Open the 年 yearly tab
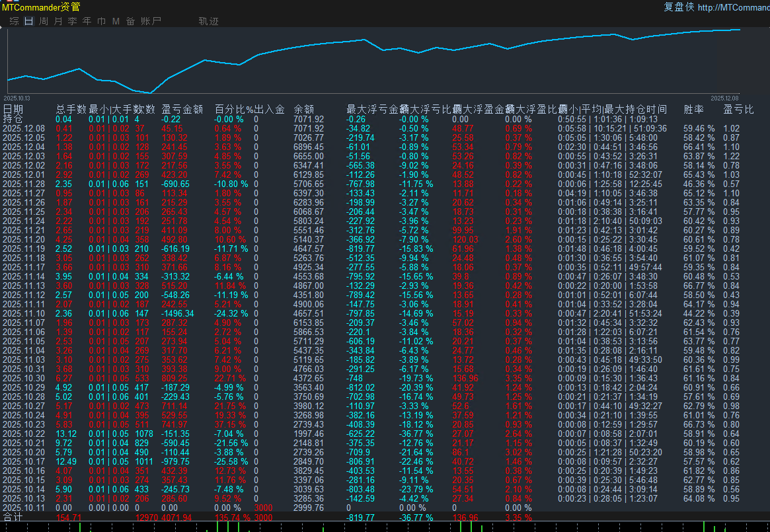The image size is (770, 532). [x=87, y=21]
